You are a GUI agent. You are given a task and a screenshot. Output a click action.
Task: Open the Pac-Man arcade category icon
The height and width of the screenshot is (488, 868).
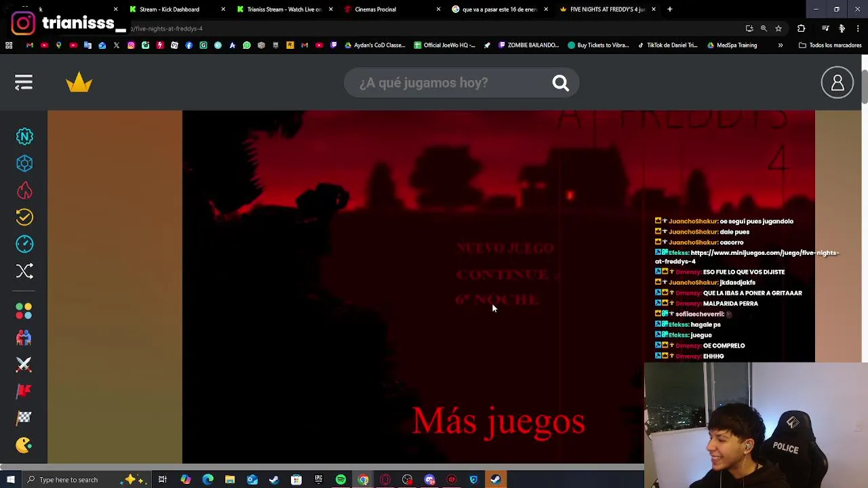(24, 445)
